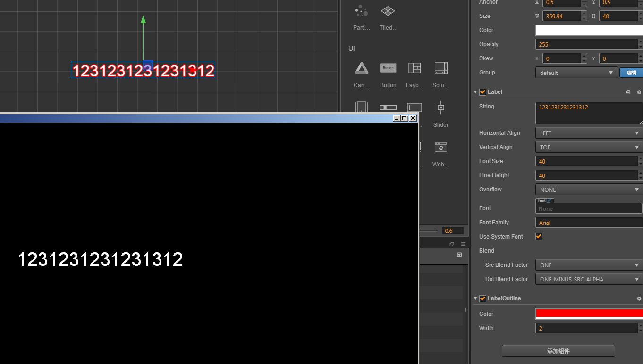Pop out the lower panel window icon

coord(452,244)
